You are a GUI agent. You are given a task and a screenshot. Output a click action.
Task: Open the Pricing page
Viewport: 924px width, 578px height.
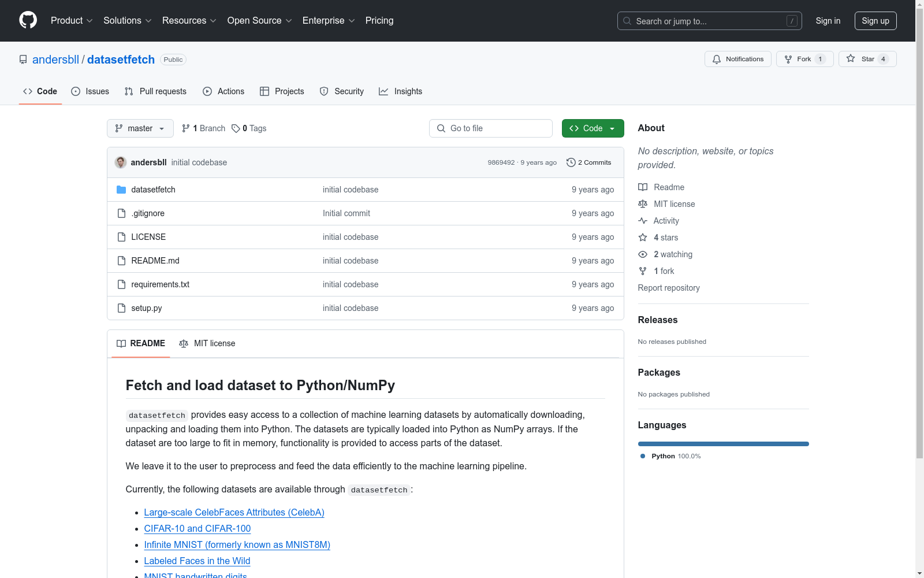click(379, 20)
